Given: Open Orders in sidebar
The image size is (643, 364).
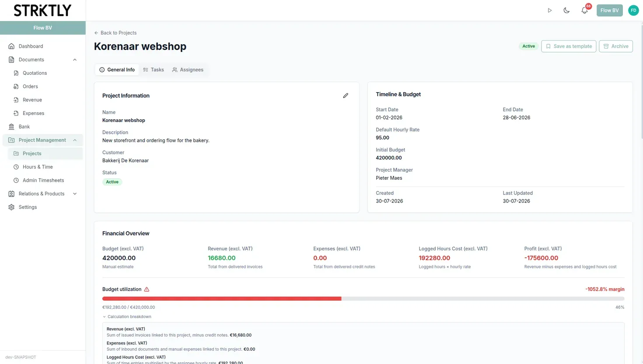Looking at the screenshot, I should click(x=45, y=87).
